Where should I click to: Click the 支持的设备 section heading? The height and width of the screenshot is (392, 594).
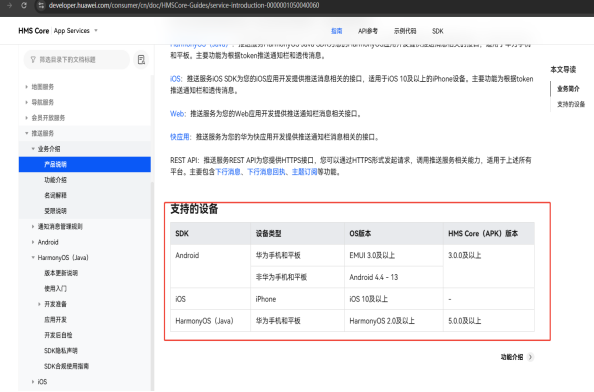194,209
